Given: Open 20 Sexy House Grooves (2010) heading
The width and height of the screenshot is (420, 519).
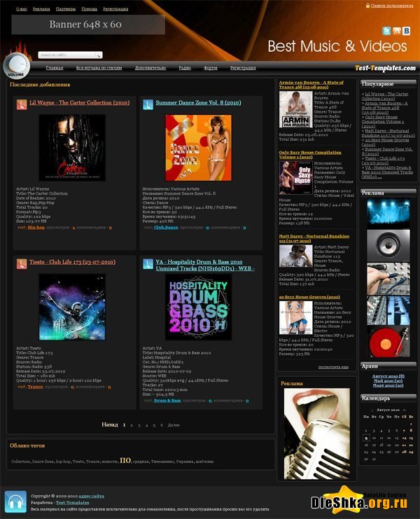Looking at the screenshot, I should pos(309,297).
